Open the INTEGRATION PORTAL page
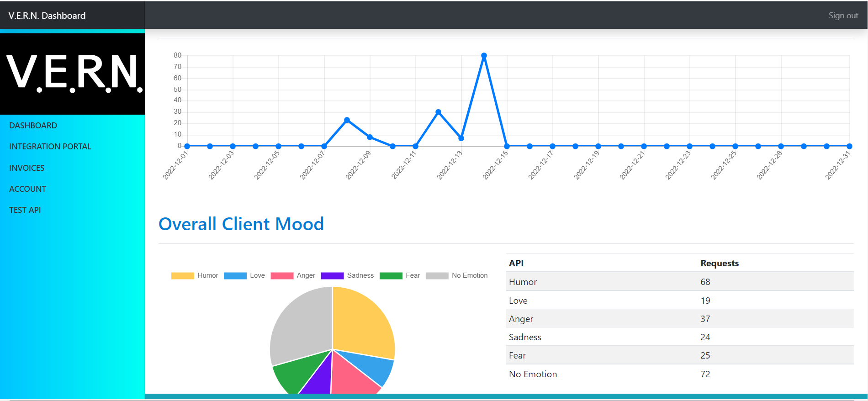Image resolution: width=868 pixels, height=401 pixels. pyautogui.click(x=50, y=147)
